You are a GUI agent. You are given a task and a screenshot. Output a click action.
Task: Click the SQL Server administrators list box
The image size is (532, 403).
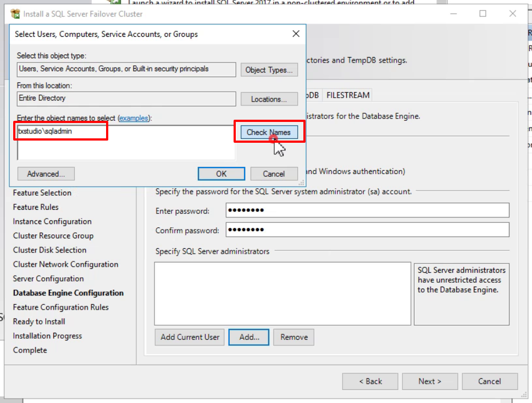(x=282, y=294)
